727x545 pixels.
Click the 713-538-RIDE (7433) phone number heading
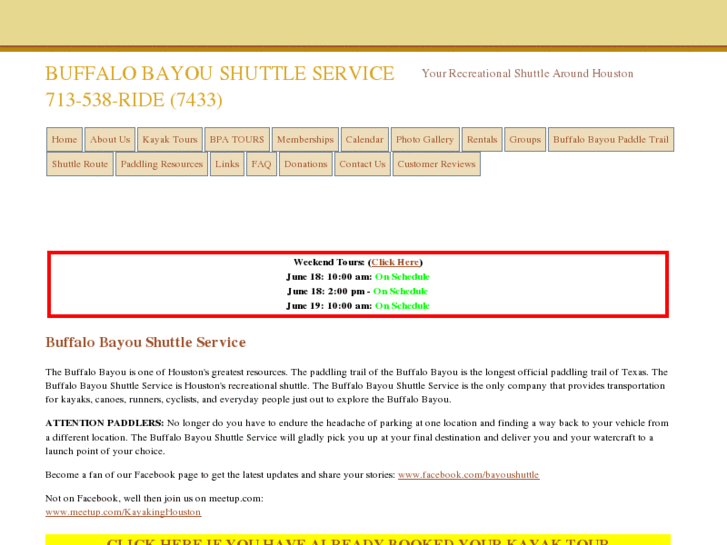(x=134, y=100)
